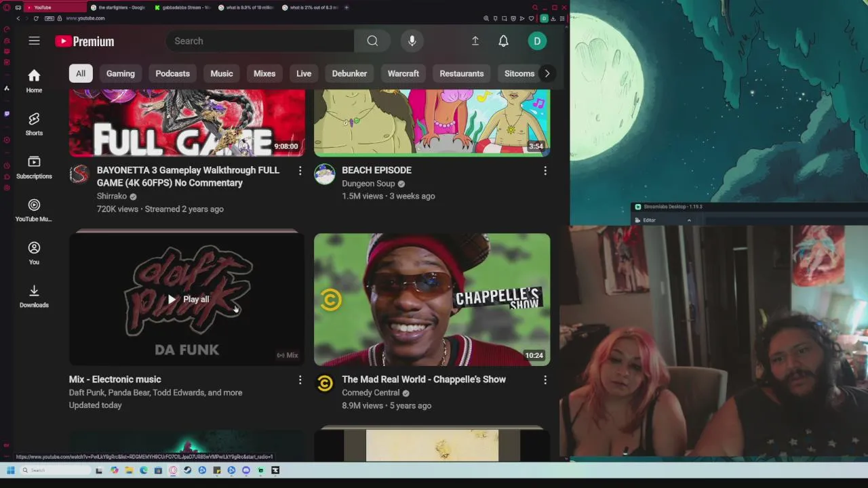Select the Music filter chip
Screen dimensions: 868x488
[x=222, y=73]
